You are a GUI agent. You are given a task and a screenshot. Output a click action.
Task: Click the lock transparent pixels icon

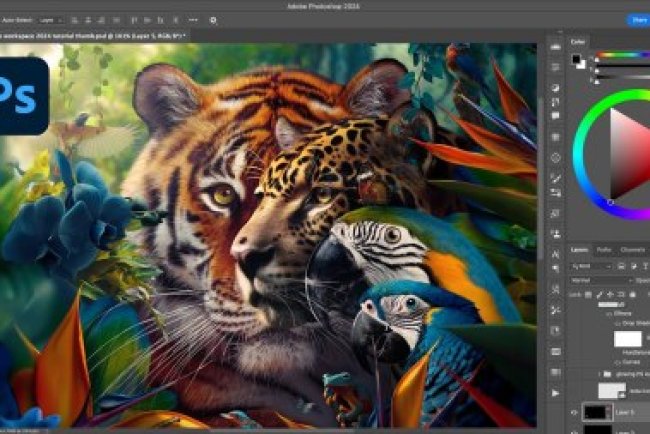coord(589,297)
